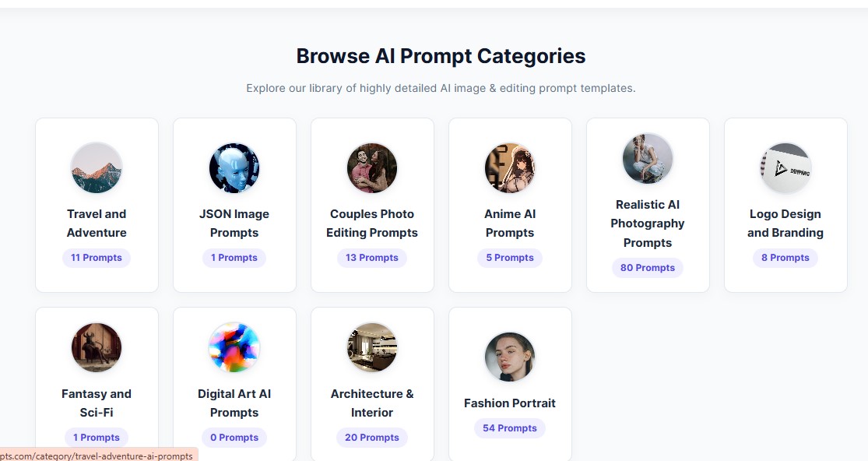Click the Fashion Portrait face thumbnail
This screenshot has height=461, width=868.
(x=510, y=357)
